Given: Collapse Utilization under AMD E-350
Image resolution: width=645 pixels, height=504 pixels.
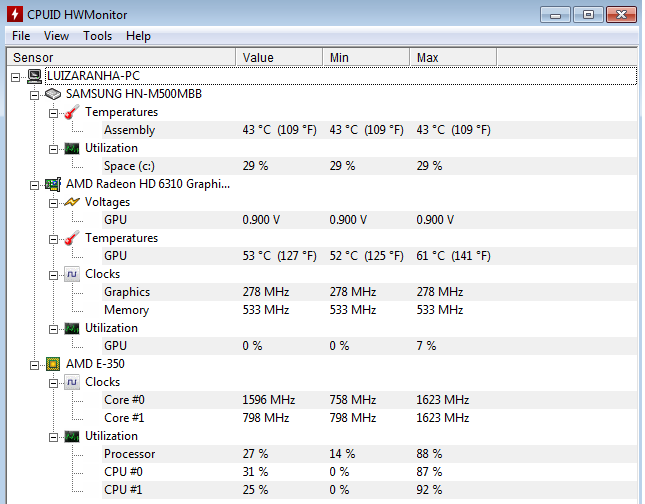Looking at the screenshot, I should click(x=53, y=437).
